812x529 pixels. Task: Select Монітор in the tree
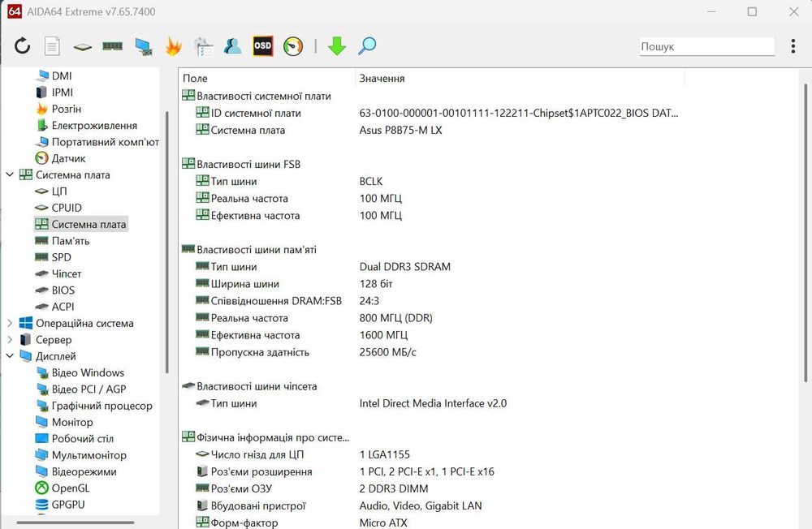click(x=64, y=423)
